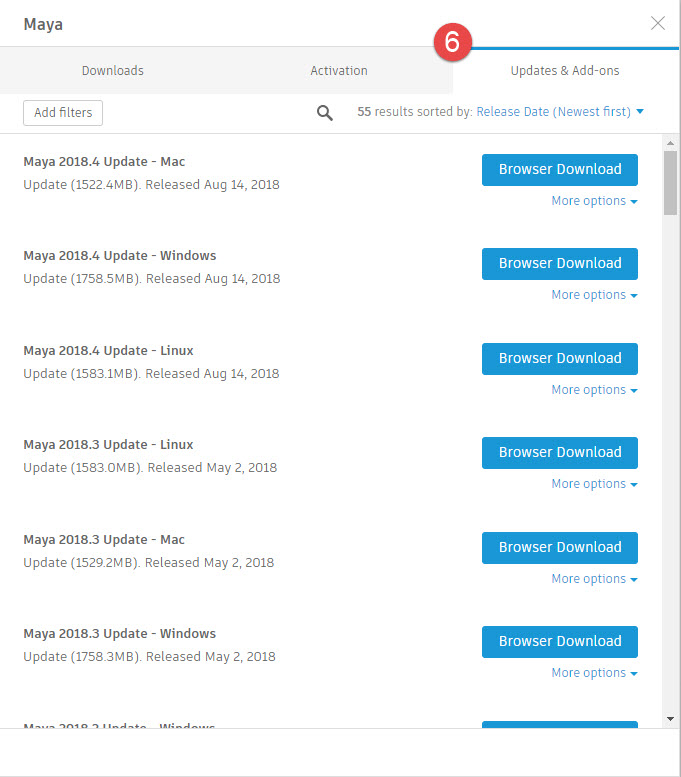Download Maya 2018.3 Update for Mac
Viewport: 681px width, 777px height.
point(560,547)
